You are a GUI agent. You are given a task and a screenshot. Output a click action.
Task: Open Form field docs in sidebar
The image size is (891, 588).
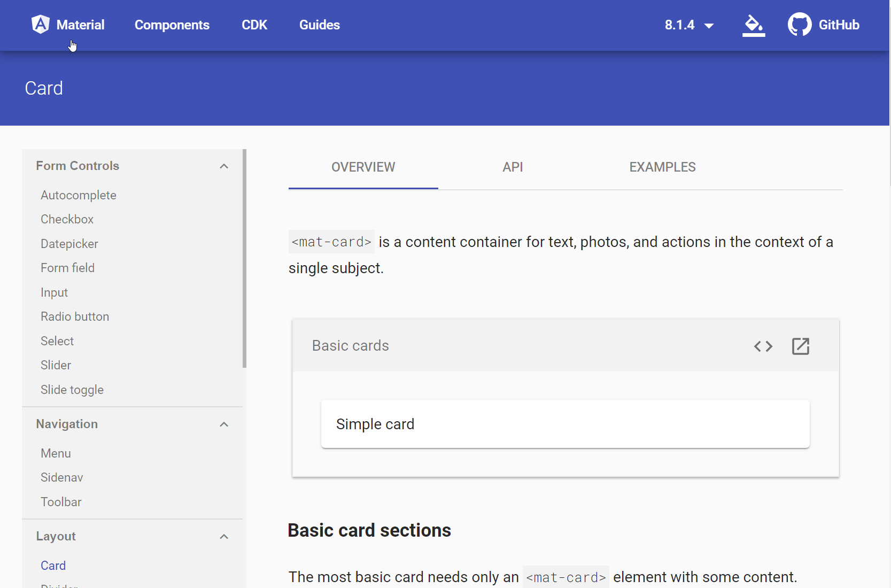pyautogui.click(x=68, y=268)
